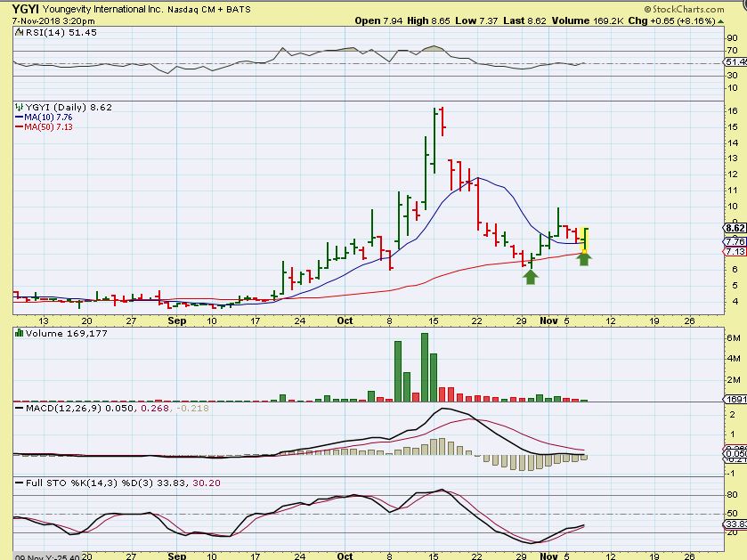Click the 'Sep' label under the price panel
Image resolution: width=747 pixels, height=560 pixels.
pos(177,321)
